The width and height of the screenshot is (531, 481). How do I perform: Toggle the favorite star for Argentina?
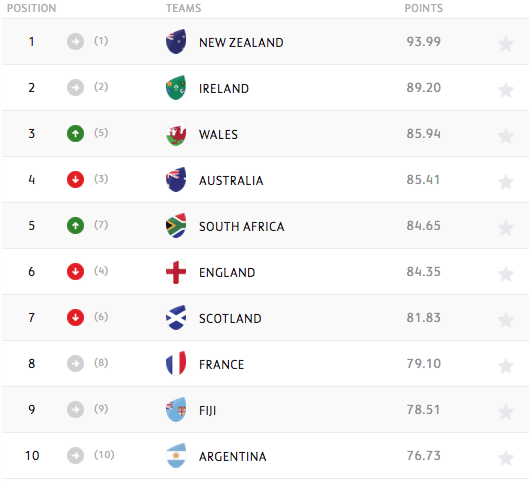[x=506, y=458]
